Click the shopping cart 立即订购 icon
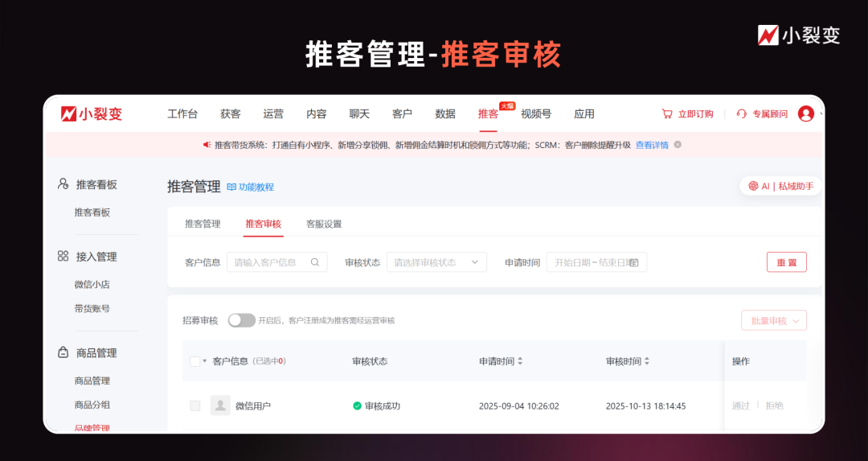Screen dimensions: 868x461 point(666,114)
